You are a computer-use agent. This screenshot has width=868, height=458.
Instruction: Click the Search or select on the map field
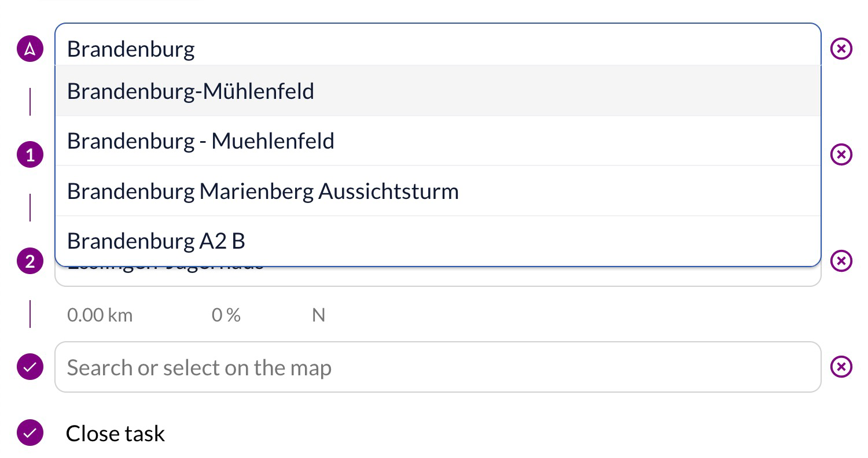click(x=438, y=367)
